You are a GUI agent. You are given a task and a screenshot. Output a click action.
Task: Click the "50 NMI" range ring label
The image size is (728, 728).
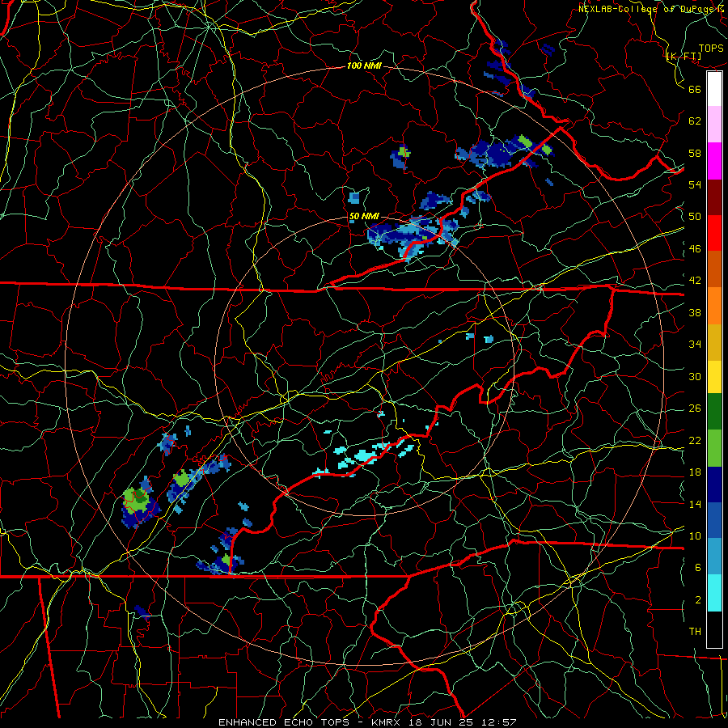click(364, 217)
